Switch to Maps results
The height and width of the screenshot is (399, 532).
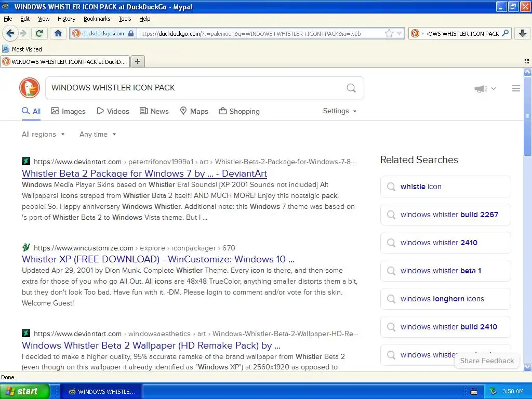coord(194,111)
